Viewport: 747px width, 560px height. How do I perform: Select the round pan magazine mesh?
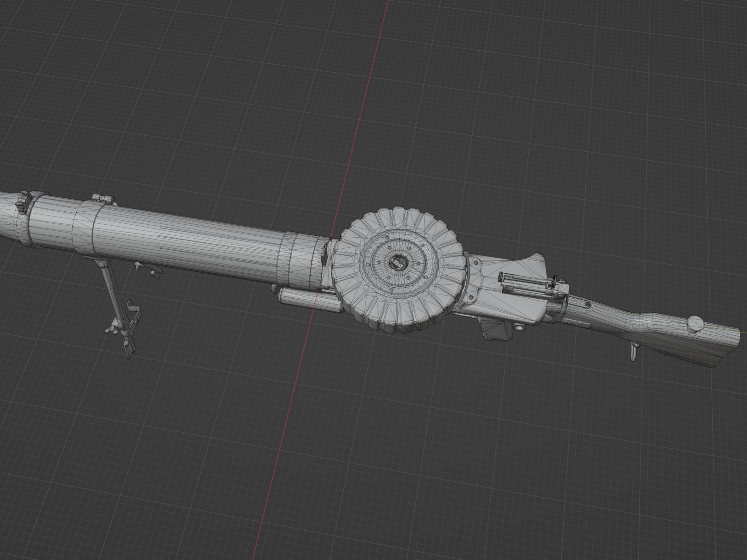tap(399, 270)
